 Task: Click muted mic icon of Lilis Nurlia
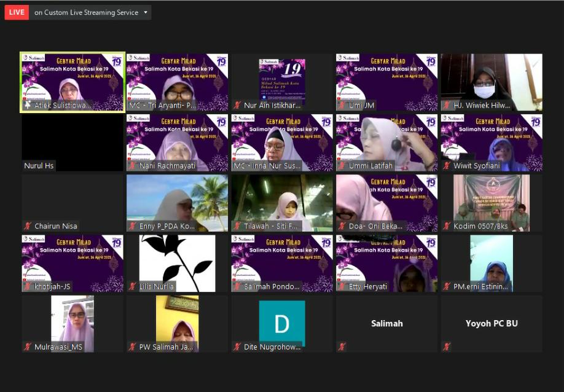132,287
